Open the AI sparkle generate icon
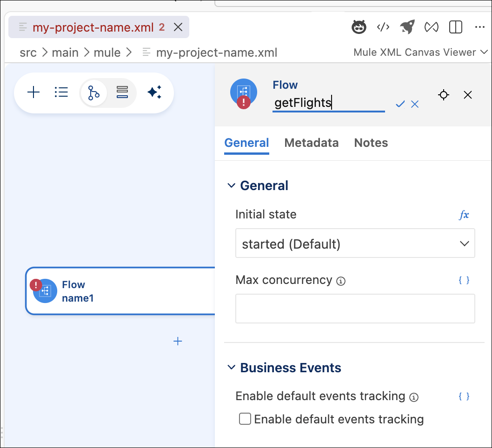 (x=154, y=92)
